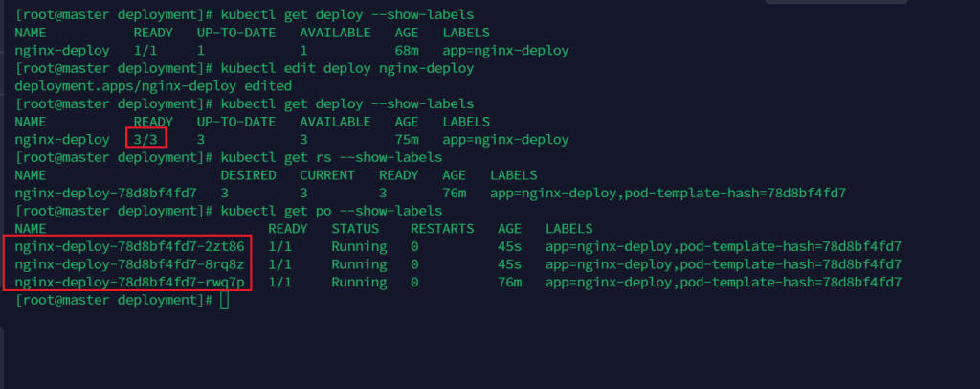Click the CURRENT column header in replicaset table
The width and height of the screenshot is (980, 389).
(327, 175)
